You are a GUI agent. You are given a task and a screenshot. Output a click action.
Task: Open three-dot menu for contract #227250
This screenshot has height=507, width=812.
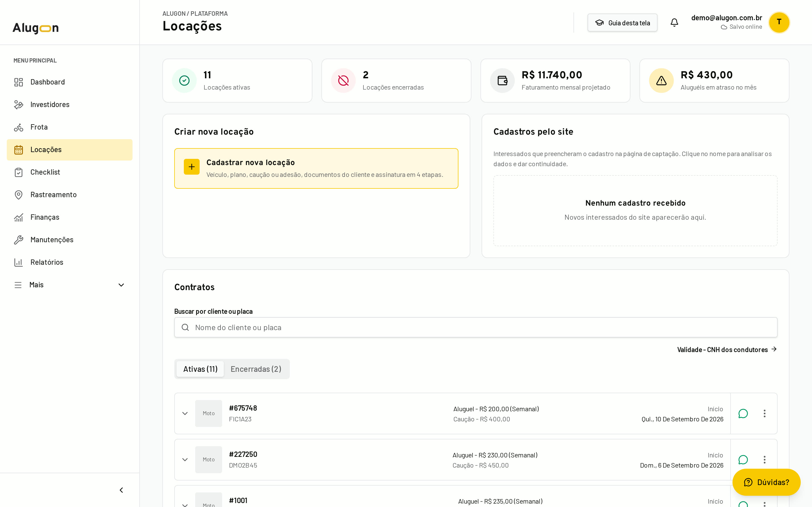[764, 459]
